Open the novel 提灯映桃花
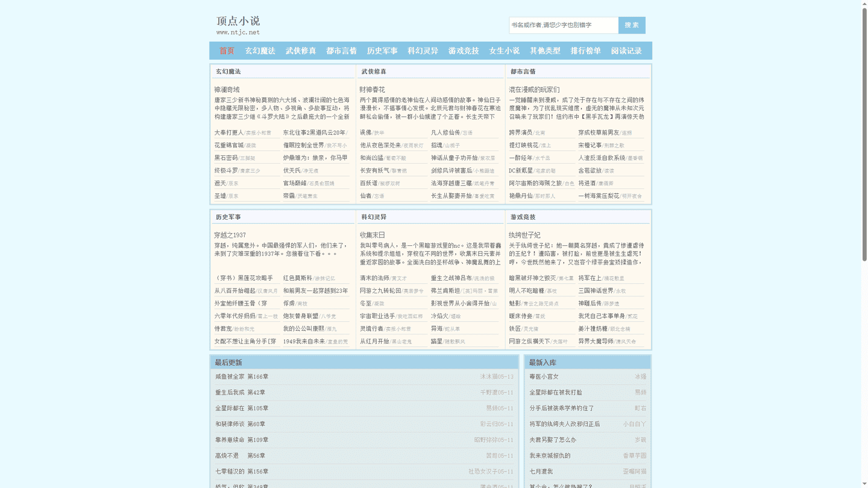Screen dimensions: 868x488 coord(524,145)
